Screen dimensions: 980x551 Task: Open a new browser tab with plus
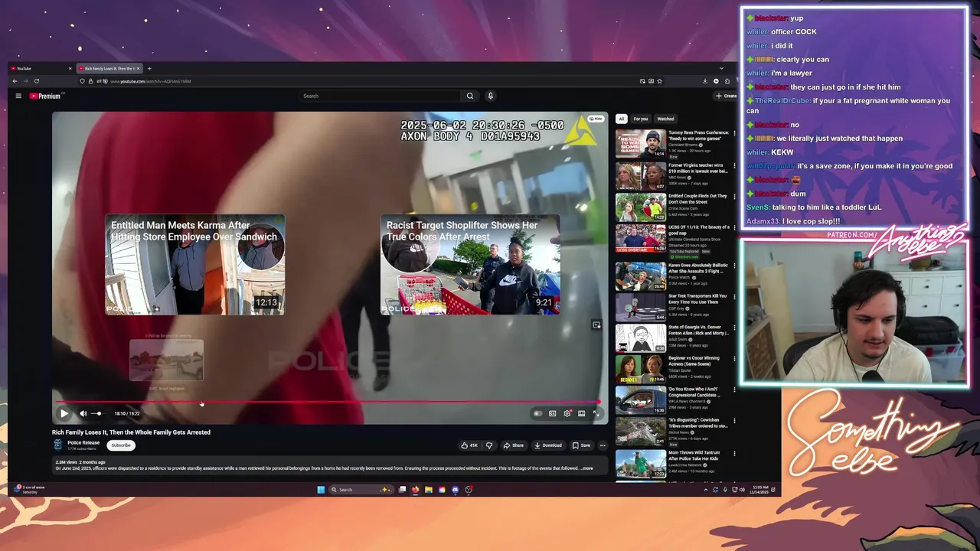[149, 69]
